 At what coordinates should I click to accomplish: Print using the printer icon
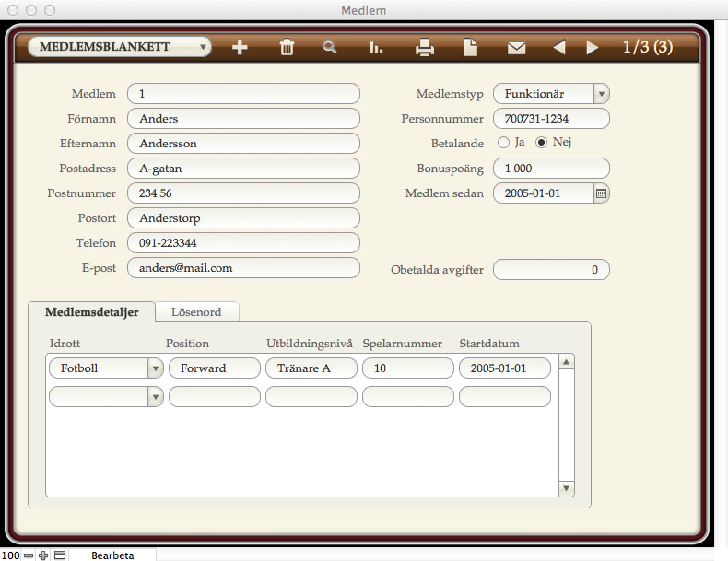[424, 47]
